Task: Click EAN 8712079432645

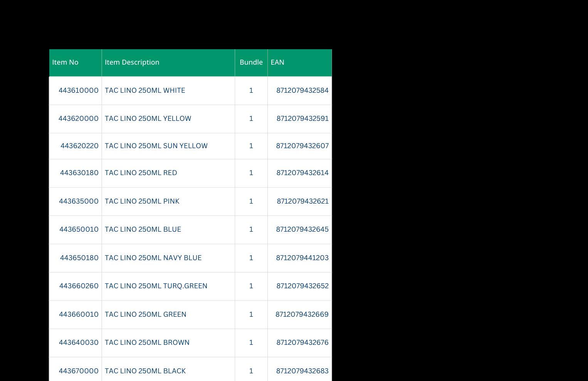Action: 302,229
